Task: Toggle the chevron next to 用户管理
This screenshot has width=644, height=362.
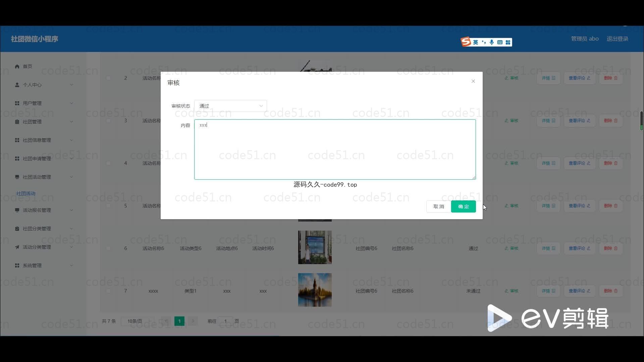Action: 71,103
